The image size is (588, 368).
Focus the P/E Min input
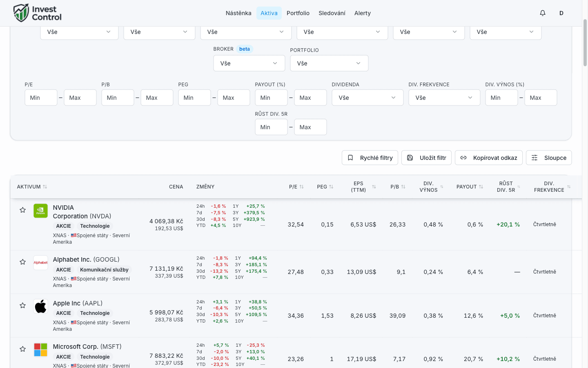41,98
